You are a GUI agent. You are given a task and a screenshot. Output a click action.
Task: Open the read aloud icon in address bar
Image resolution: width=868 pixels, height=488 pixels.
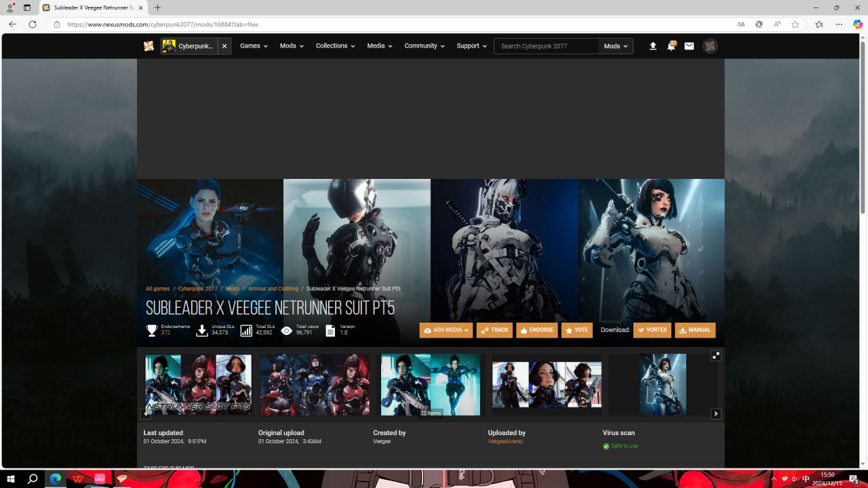click(x=776, y=24)
